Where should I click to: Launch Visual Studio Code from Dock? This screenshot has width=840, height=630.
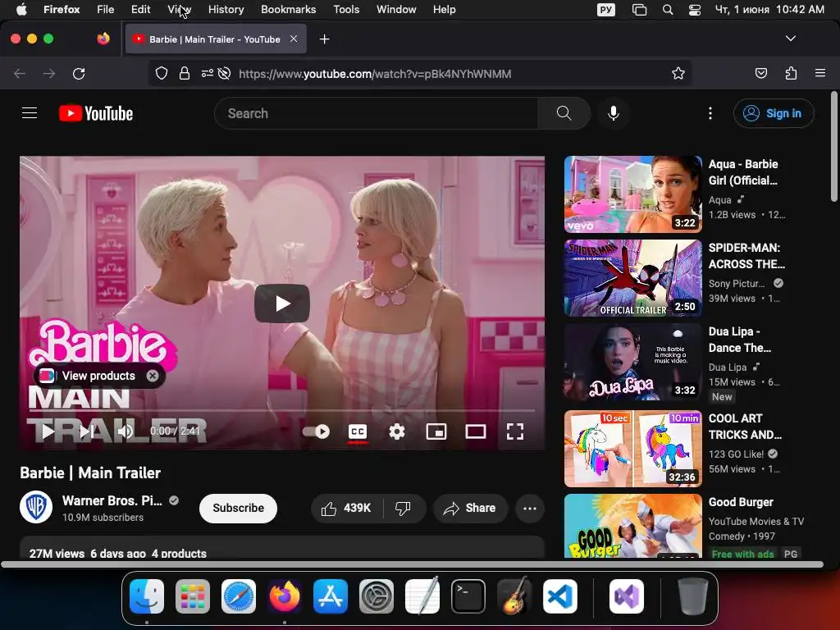pos(559,596)
